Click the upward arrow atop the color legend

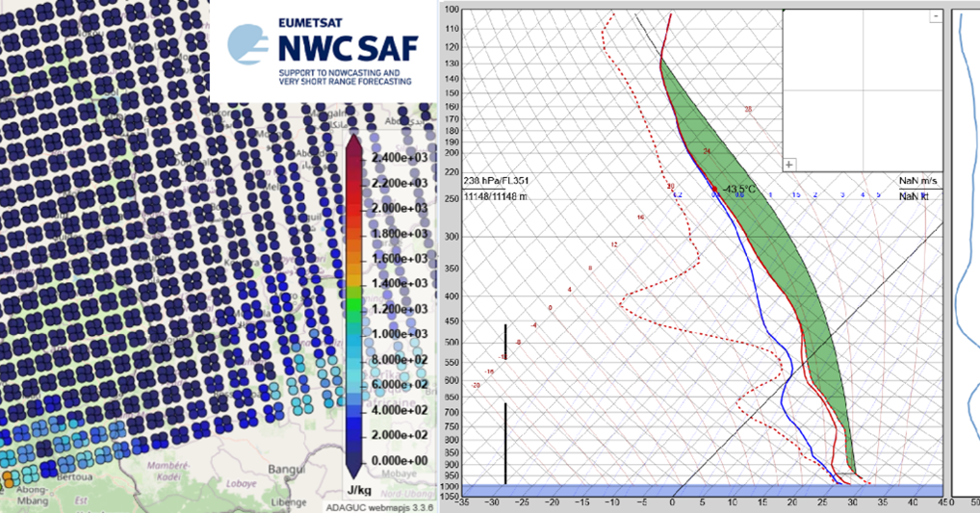(x=354, y=143)
